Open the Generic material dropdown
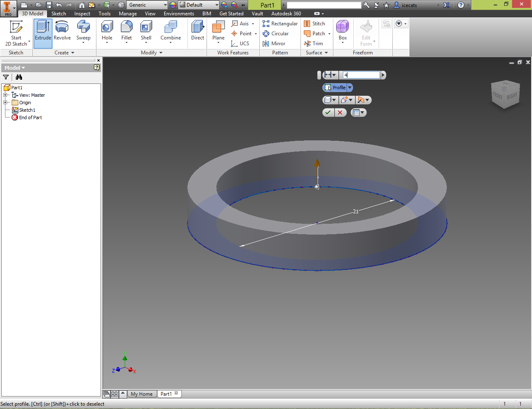 point(147,5)
